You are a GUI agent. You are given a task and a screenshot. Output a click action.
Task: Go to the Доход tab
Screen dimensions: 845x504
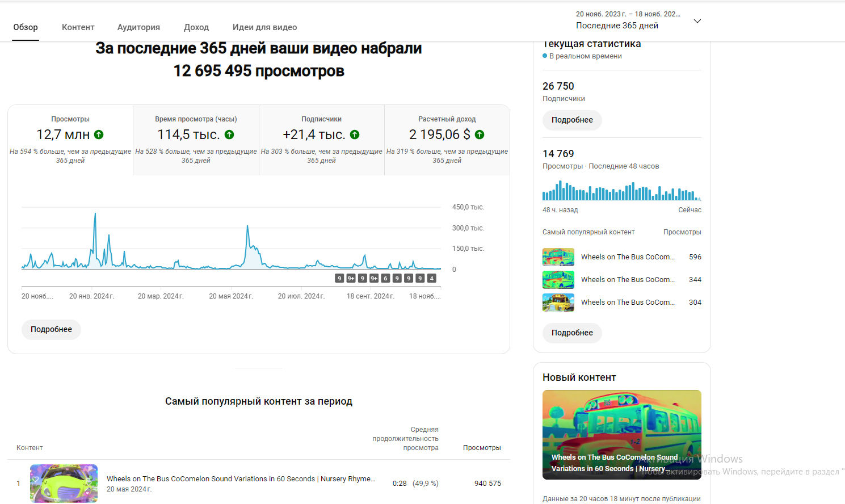coord(196,27)
